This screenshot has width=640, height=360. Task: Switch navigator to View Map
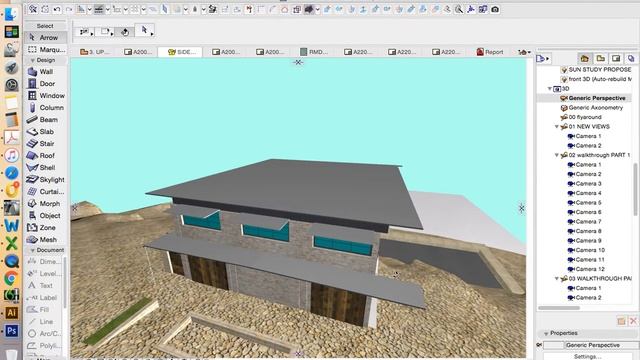coord(600,58)
